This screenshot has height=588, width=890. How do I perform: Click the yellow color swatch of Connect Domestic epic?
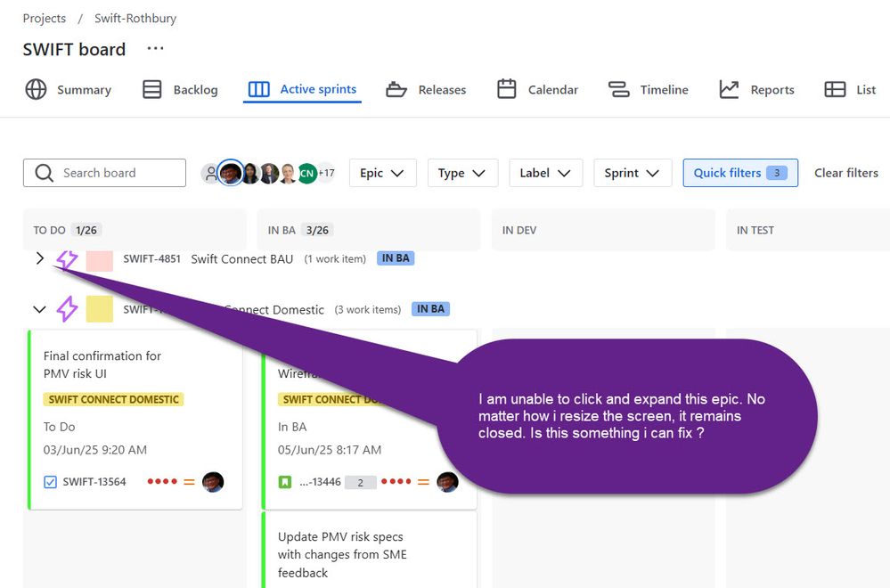pos(99,309)
